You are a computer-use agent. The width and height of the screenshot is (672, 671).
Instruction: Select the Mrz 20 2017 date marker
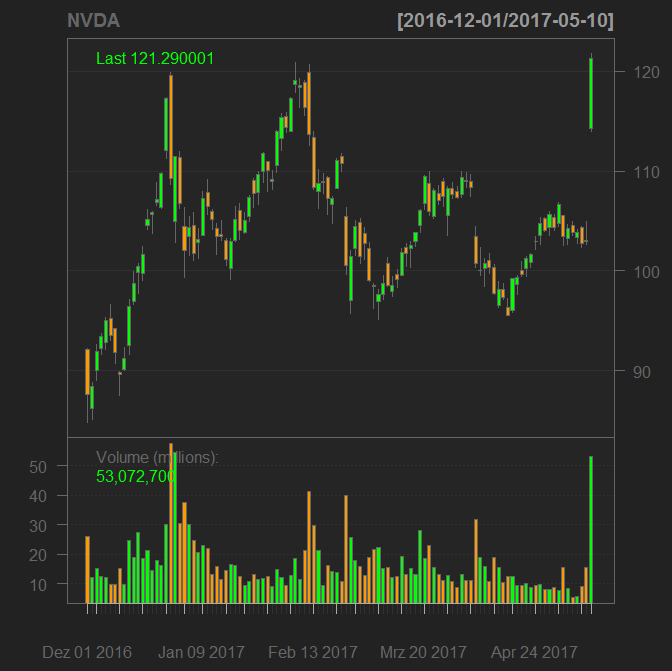pos(424,651)
